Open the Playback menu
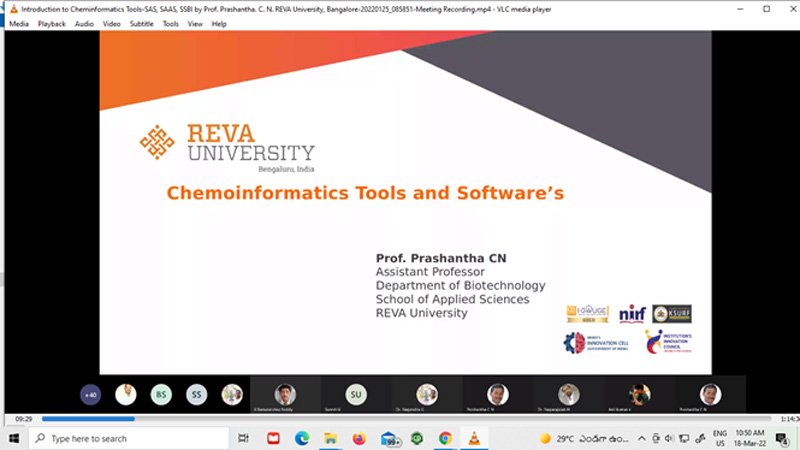Screen dimensions: 800x450 point(52,24)
